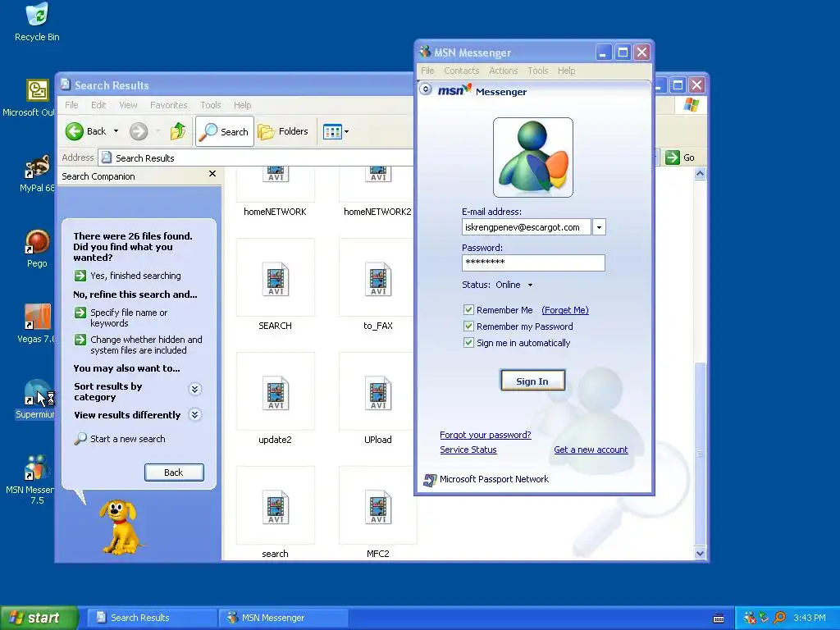Open the File menu in MSN Messenger
The image size is (840, 630).
(x=427, y=71)
